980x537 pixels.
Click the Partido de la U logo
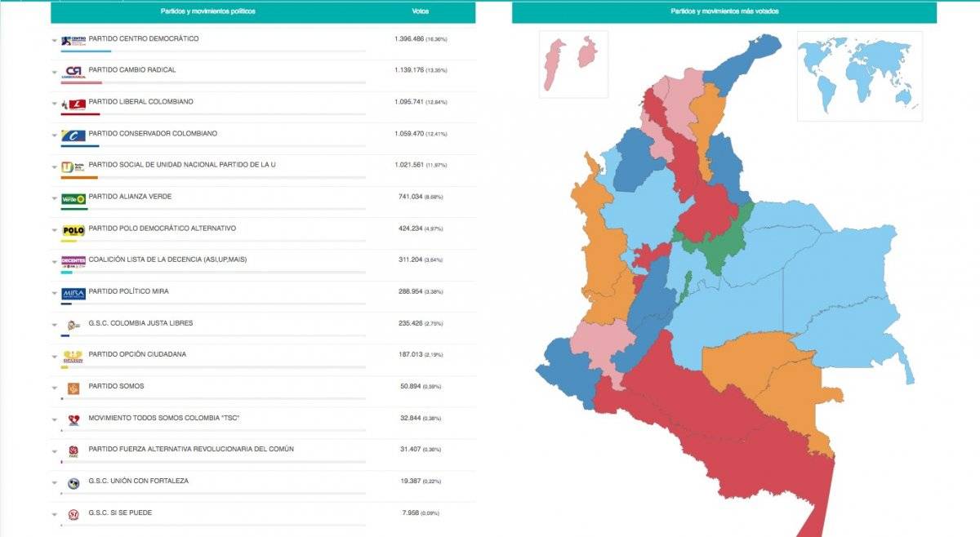73,166
